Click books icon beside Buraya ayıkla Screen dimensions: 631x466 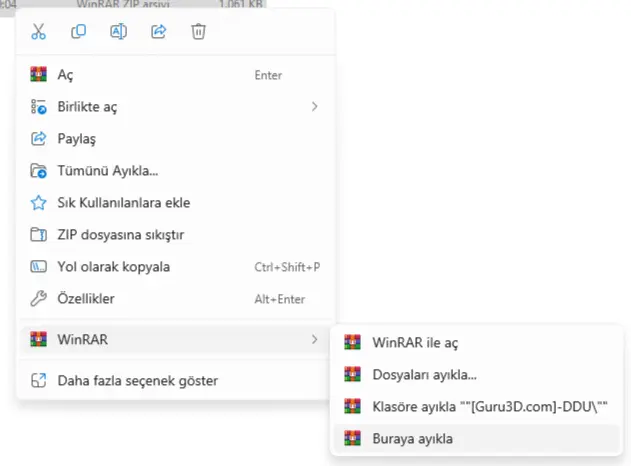(x=353, y=439)
